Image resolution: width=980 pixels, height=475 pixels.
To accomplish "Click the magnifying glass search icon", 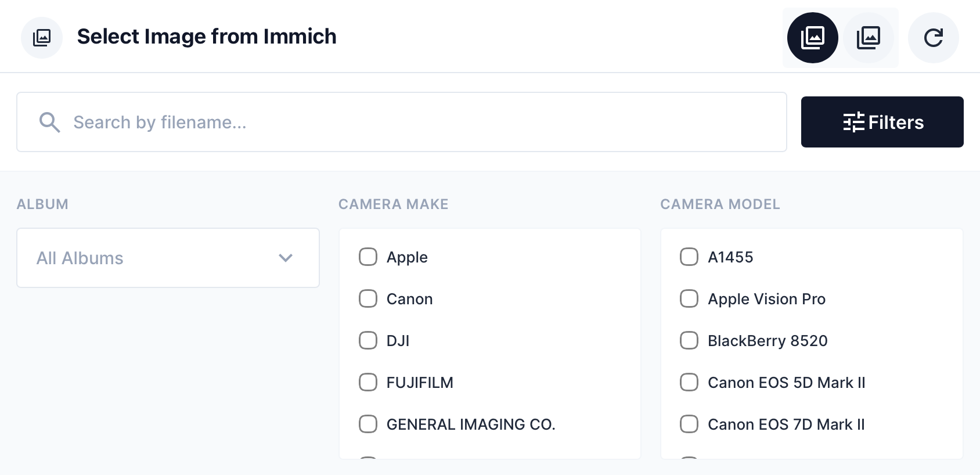I will tap(50, 122).
